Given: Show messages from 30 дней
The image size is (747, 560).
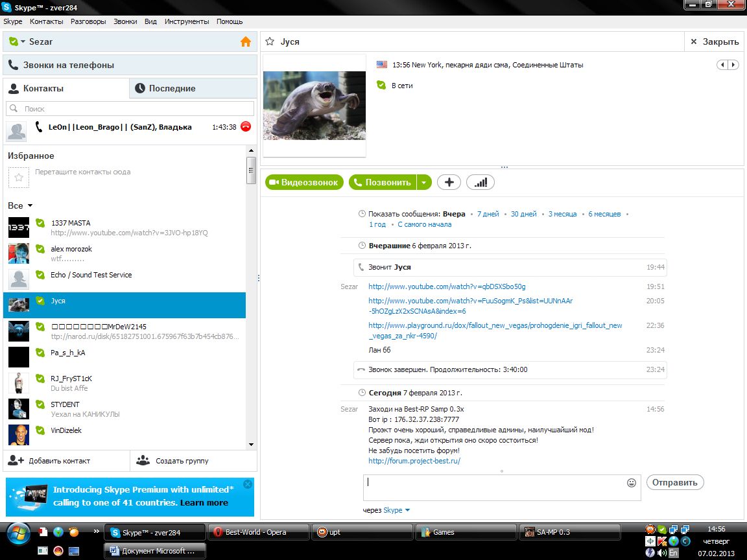Looking at the screenshot, I should click(523, 214).
